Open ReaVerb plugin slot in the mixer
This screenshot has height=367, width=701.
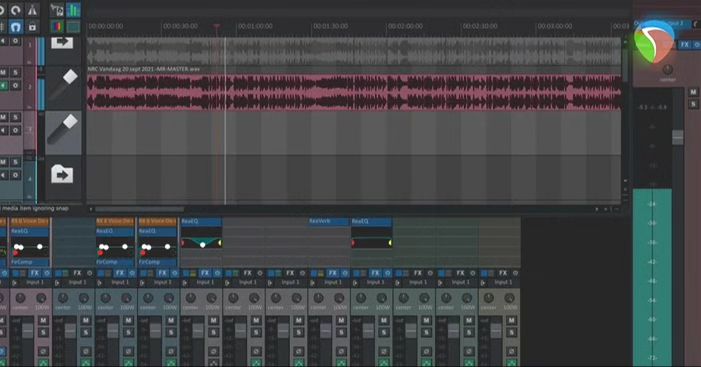tap(329, 221)
